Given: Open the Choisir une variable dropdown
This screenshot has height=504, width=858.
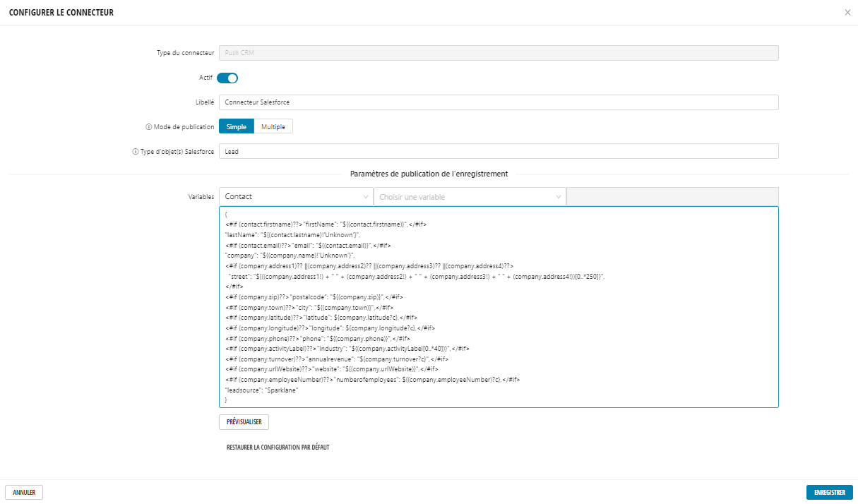Looking at the screenshot, I should tap(470, 196).
